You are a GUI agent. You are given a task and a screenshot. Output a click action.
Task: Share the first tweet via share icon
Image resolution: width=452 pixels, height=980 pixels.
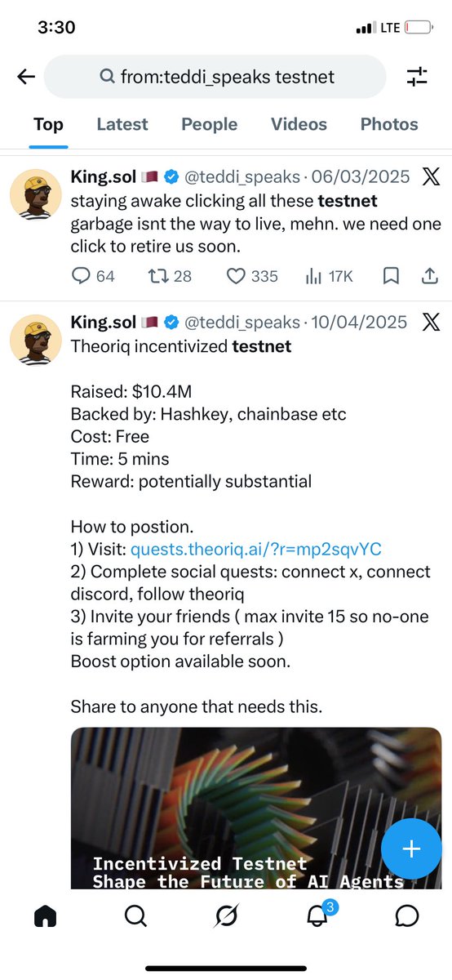click(430, 276)
